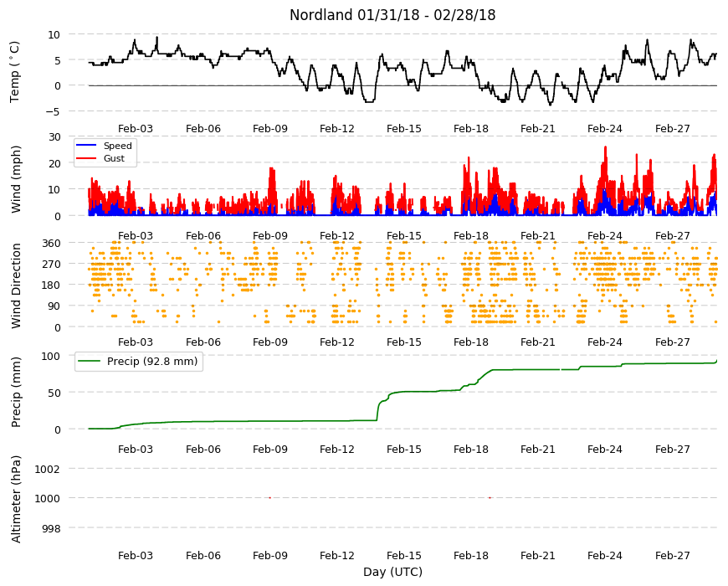Click Feb-15 tick under the temperature plot
728x586 pixels.
tap(404, 129)
